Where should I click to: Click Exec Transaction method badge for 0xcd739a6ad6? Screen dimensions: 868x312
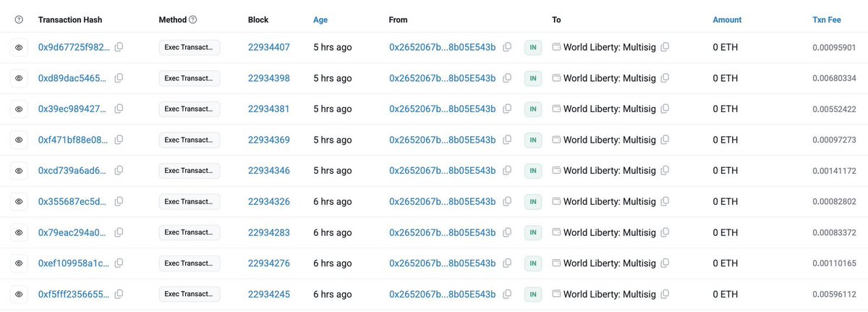190,171
